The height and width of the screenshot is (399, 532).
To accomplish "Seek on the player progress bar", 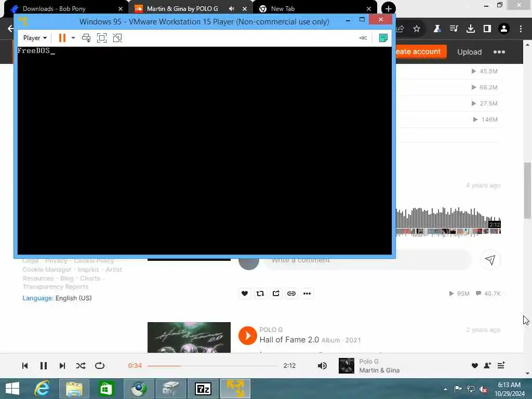I will coord(212,366).
